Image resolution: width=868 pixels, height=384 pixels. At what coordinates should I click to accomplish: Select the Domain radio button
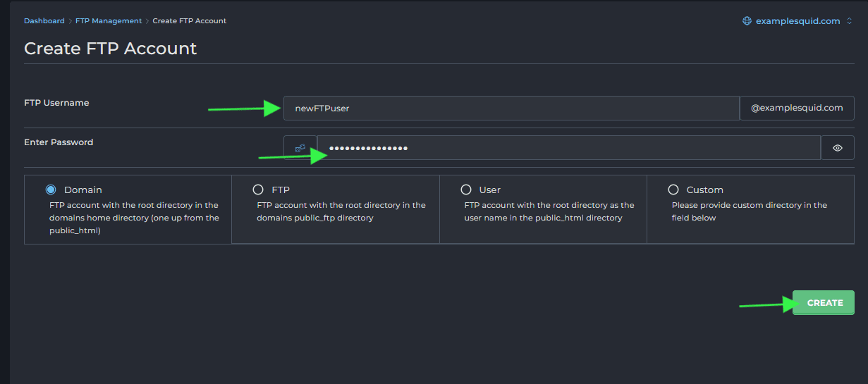pyautogui.click(x=51, y=190)
